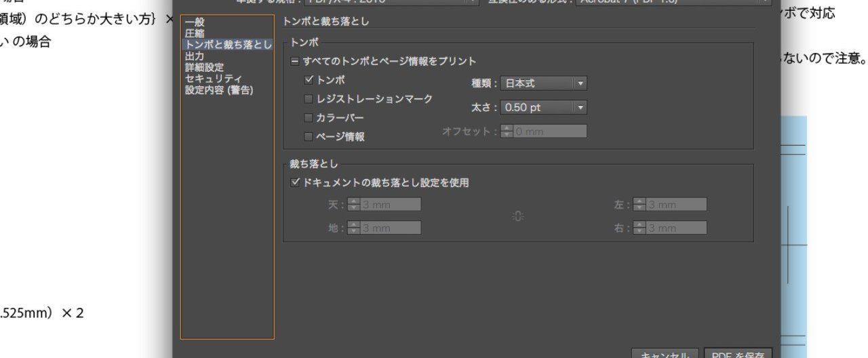Viewport: 868px width, 358px height.
Task: Click the 右 3 mm bleed field
Action: (x=677, y=228)
